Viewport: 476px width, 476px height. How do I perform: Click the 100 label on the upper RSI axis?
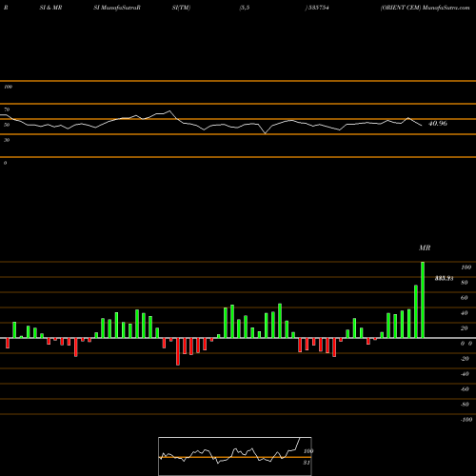pyautogui.click(x=8, y=87)
